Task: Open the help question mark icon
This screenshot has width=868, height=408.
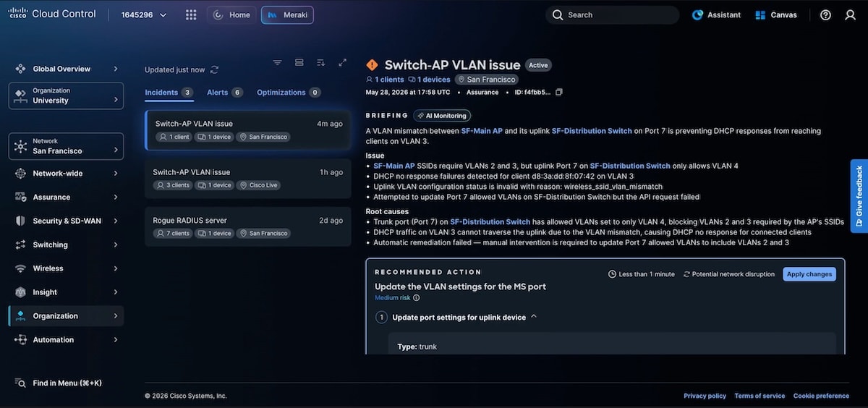Action: pyautogui.click(x=826, y=14)
